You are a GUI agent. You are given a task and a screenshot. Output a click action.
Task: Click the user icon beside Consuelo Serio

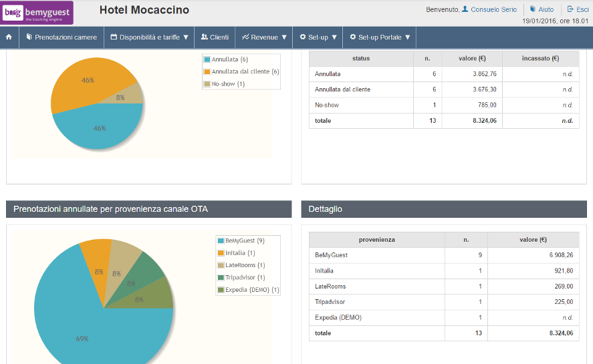(x=465, y=9)
